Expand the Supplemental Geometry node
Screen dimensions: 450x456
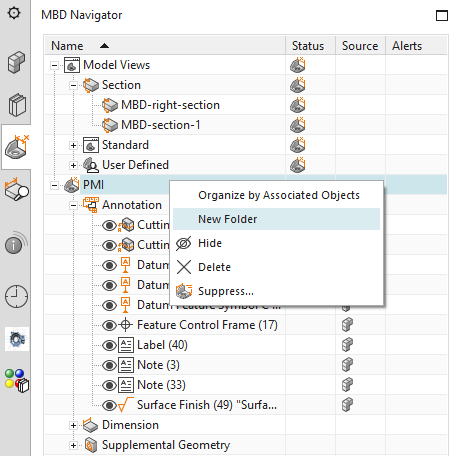[73, 445]
